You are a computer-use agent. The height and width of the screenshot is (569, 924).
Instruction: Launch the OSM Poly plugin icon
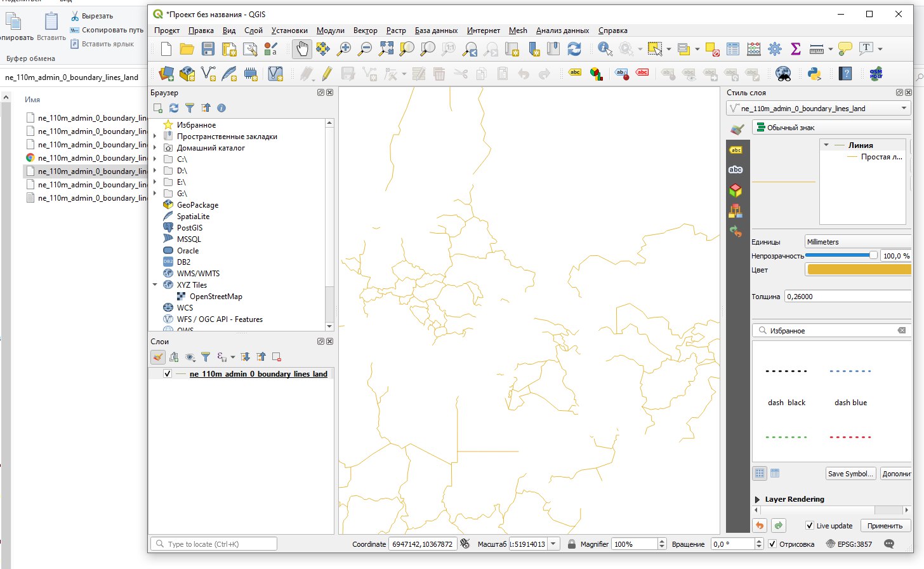[876, 74]
